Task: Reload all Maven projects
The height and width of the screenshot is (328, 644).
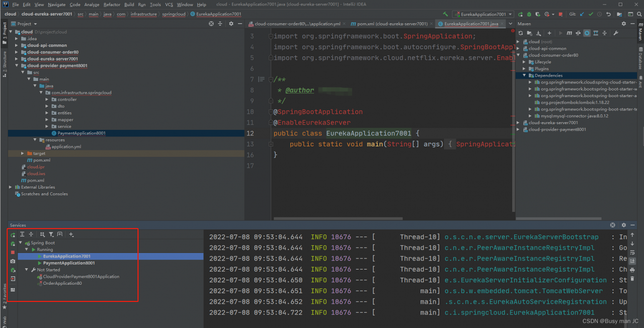Action: pos(521,33)
